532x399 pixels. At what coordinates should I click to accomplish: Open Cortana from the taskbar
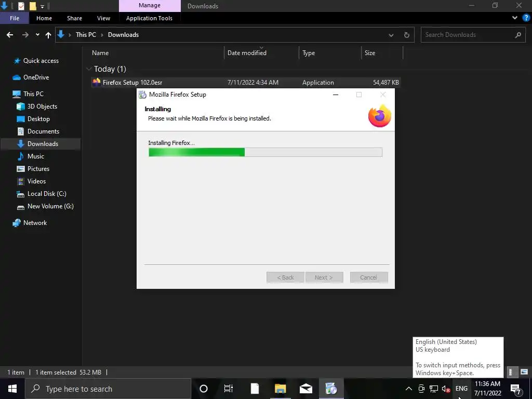[x=204, y=389]
